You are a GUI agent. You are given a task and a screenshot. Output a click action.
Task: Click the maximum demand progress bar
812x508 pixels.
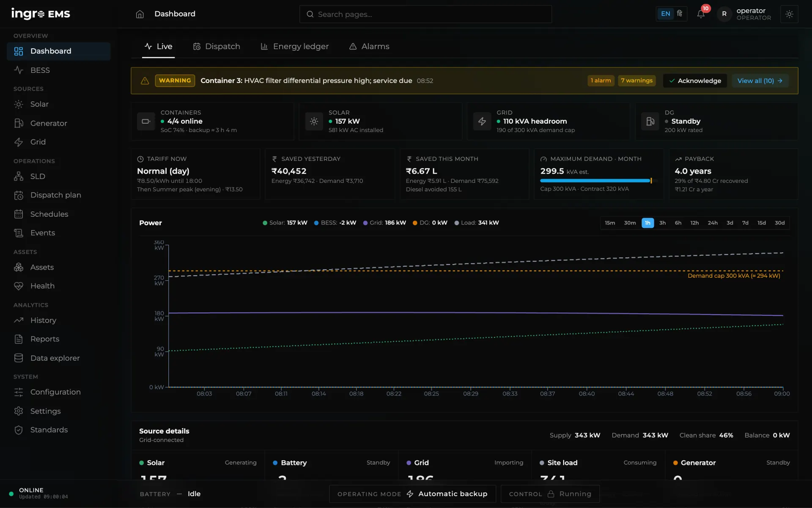pyautogui.click(x=599, y=181)
